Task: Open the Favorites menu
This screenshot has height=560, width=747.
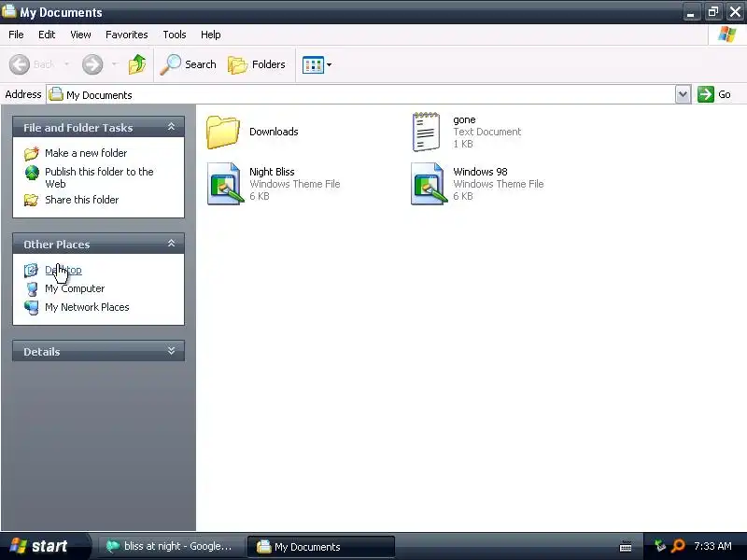Action: (127, 35)
